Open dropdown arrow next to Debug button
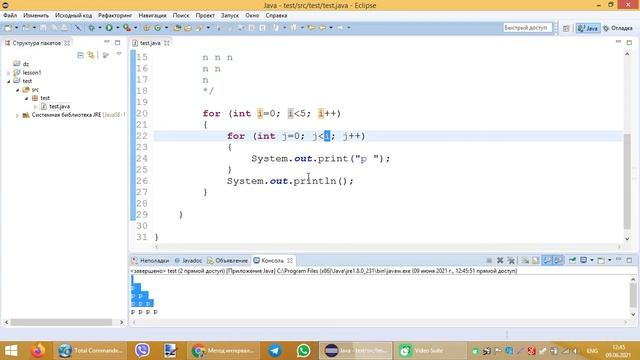The width and height of the screenshot is (640, 360). (100, 28)
